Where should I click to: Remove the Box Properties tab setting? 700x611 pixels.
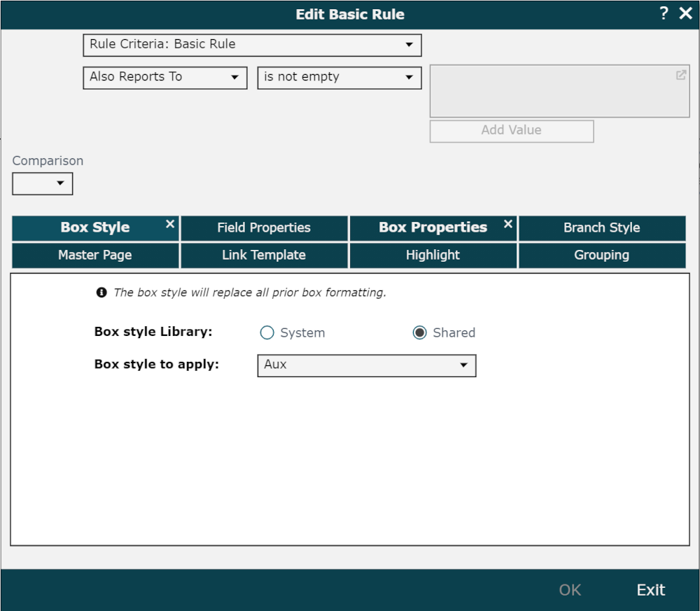(x=508, y=224)
